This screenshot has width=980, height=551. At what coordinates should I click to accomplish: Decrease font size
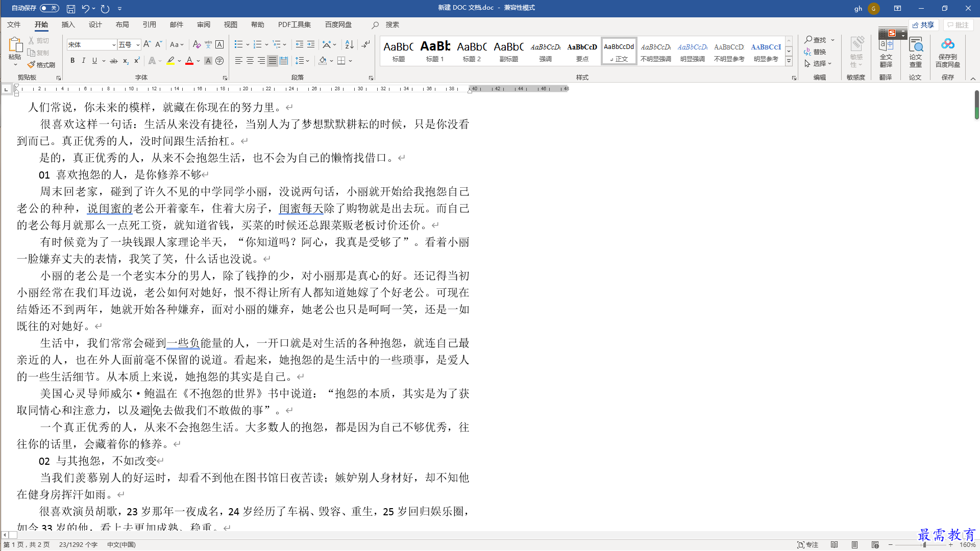(158, 44)
